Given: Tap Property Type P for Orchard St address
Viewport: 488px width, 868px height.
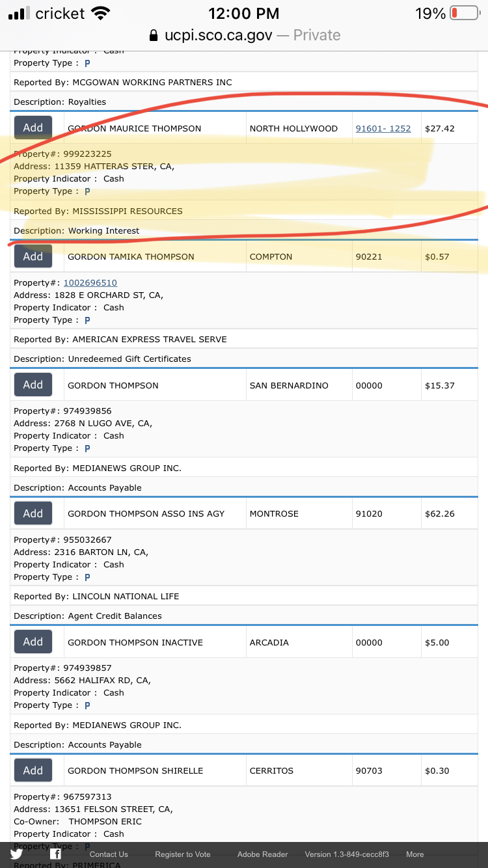Looking at the screenshot, I should pyautogui.click(x=87, y=320).
